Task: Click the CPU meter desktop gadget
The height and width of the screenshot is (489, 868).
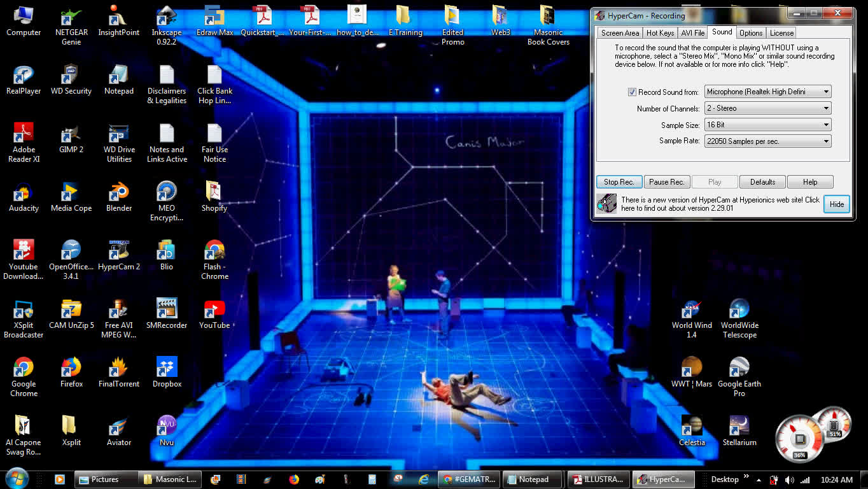Action: [801, 439]
